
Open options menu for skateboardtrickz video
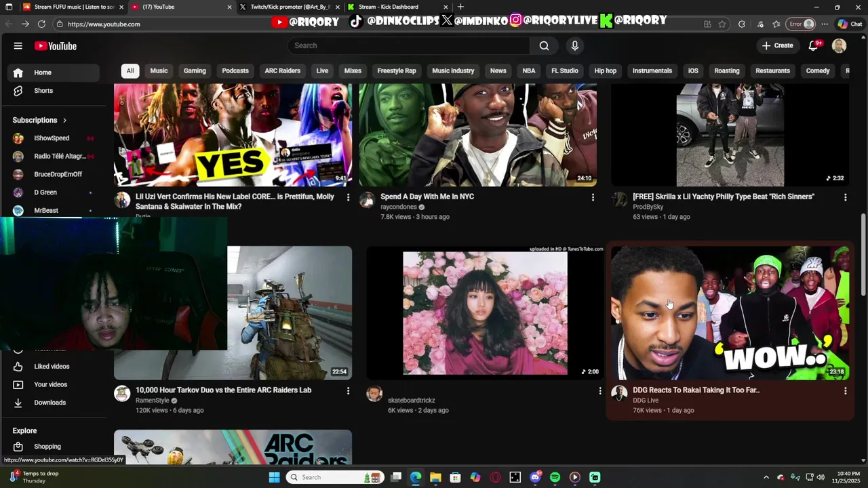599,391
